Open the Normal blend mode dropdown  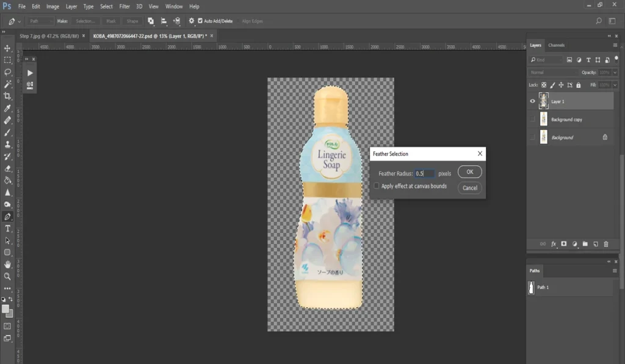[554, 73]
